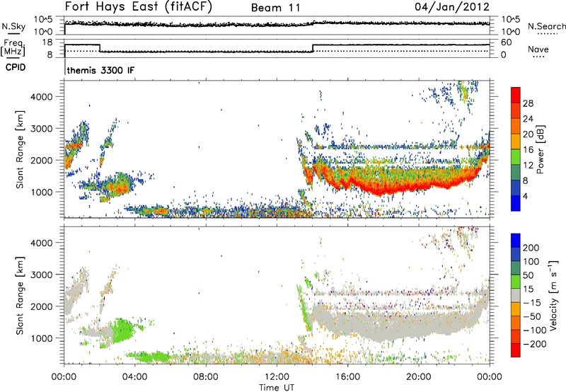The height and width of the screenshot is (392, 566).
Task: Click the '4' label on power colorbar
Action: 526,196
